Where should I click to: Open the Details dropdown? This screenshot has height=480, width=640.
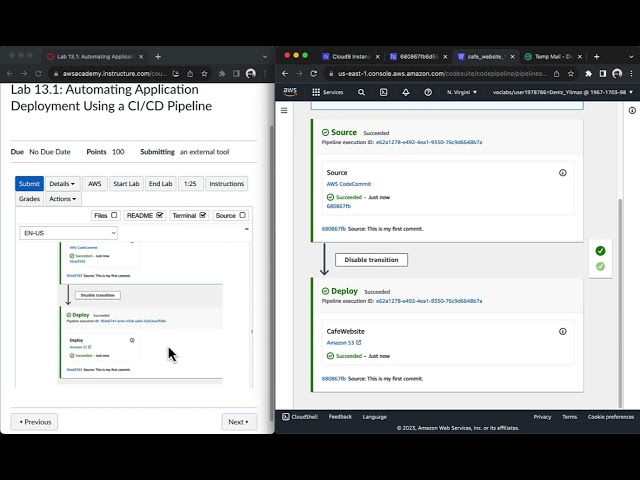(62, 184)
